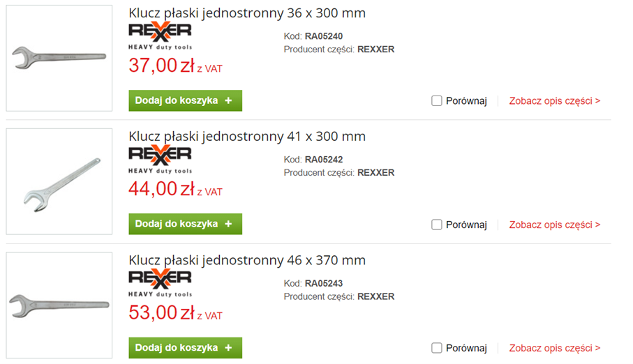This screenshot has width=633, height=364.
Task: Show Zobacz opis części for RA05242
Action: point(554,225)
